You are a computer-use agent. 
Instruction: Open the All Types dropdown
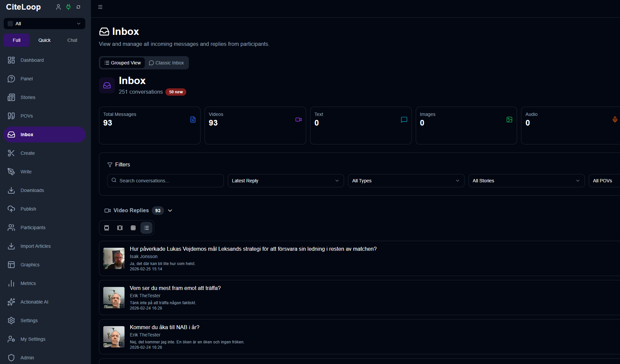click(x=406, y=181)
